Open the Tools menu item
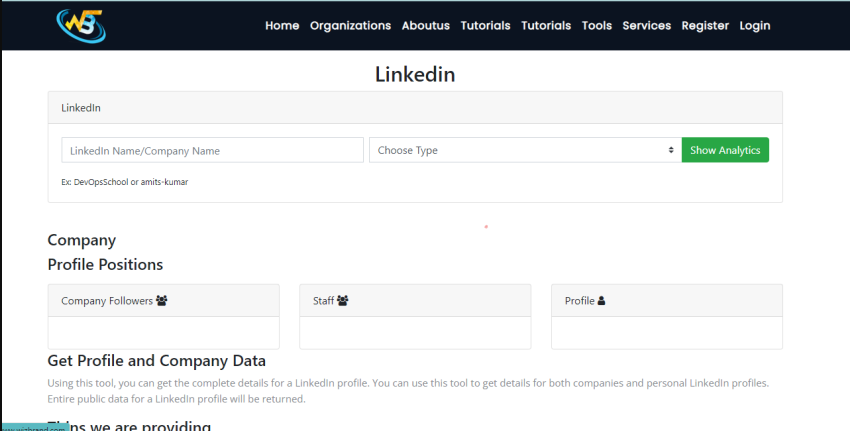This screenshot has height=431, width=850. (x=597, y=25)
